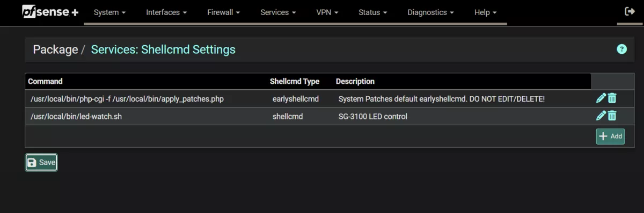Image resolution: width=644 pixels, height=213 pixels.
Task: Click the SG-3100 LED control description
Action: tap(373, 116)
